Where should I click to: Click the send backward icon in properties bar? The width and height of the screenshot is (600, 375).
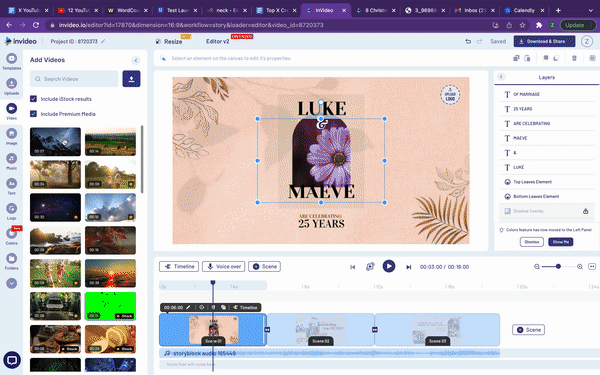tap(556, 58)
